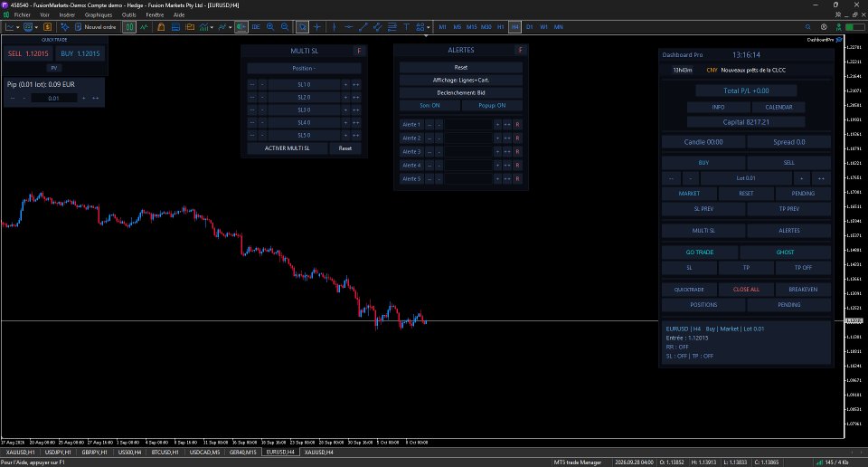Switch to the BTCUSD,H1 chart tab

point(165,452)
